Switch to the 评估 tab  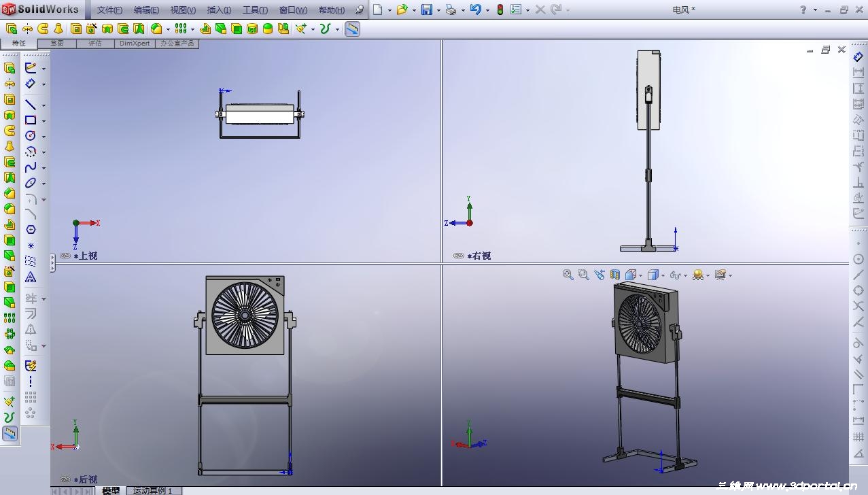point(95,43)
